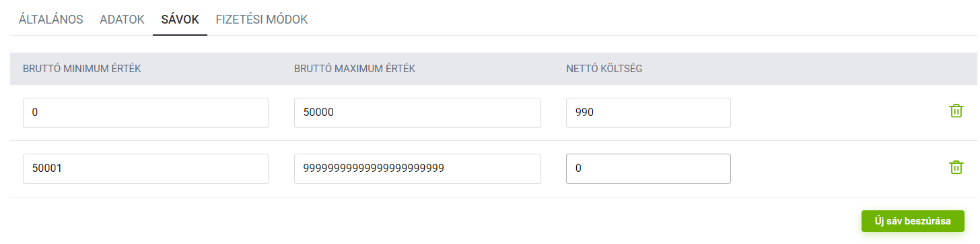Click the second row's net cost field with 0
This screenshot has height=244, width=980.
point(648,169)
